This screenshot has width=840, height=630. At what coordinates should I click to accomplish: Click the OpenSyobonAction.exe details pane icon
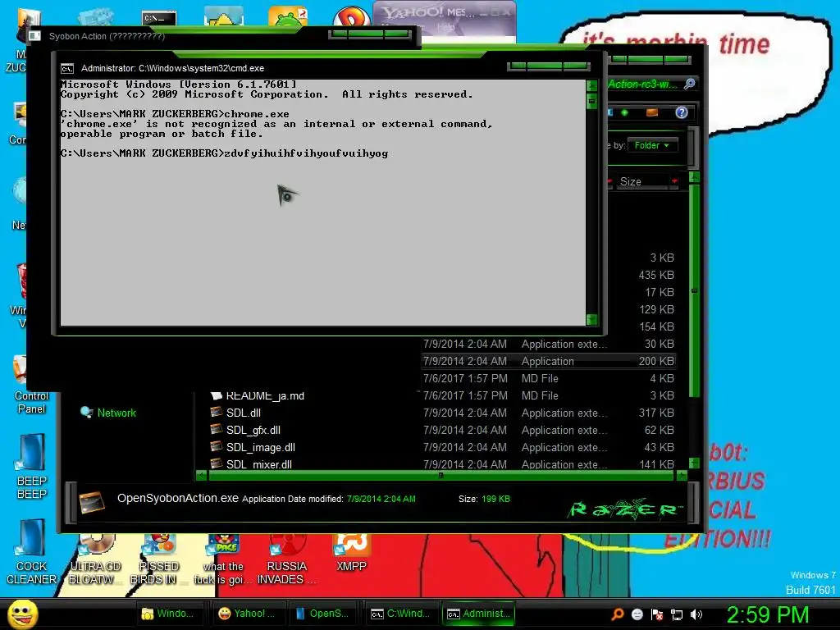pyautogui.click(x=92, y=501)
